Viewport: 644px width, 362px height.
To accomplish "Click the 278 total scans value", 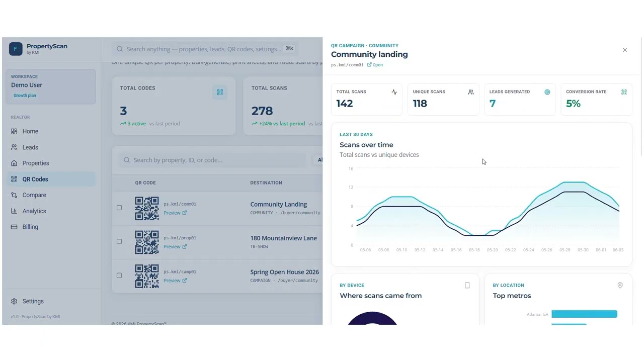I will click(262, 111).
